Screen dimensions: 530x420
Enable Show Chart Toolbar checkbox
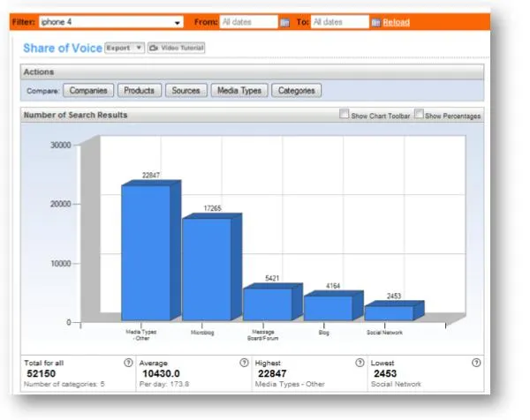(x=344, y=114)
